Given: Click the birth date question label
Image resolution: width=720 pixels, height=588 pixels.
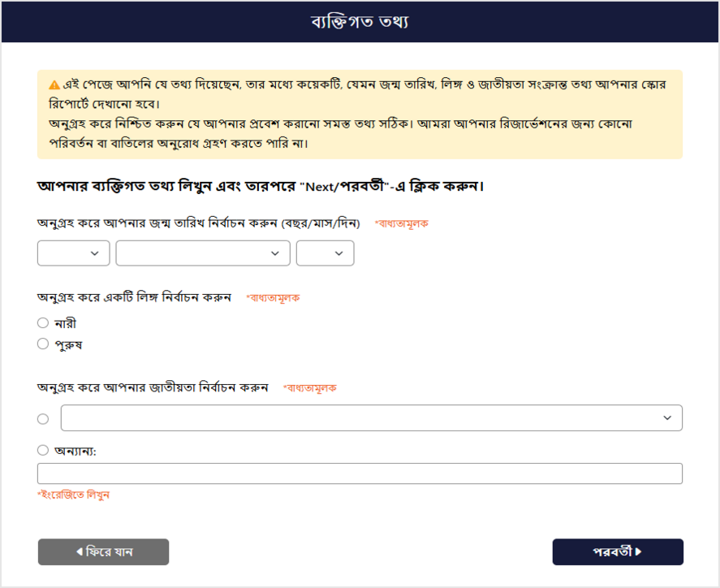Looking at the screenshot, I should point(198,223).
